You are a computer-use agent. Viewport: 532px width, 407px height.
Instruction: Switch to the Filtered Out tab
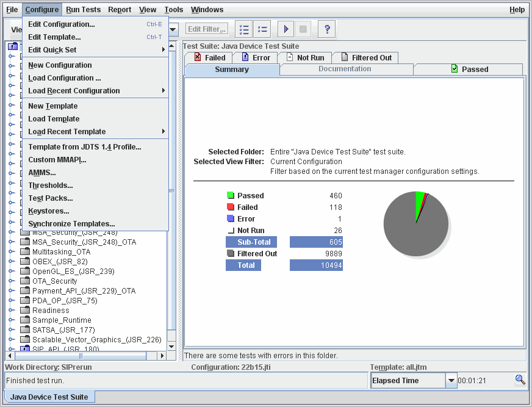pos(365,58)
